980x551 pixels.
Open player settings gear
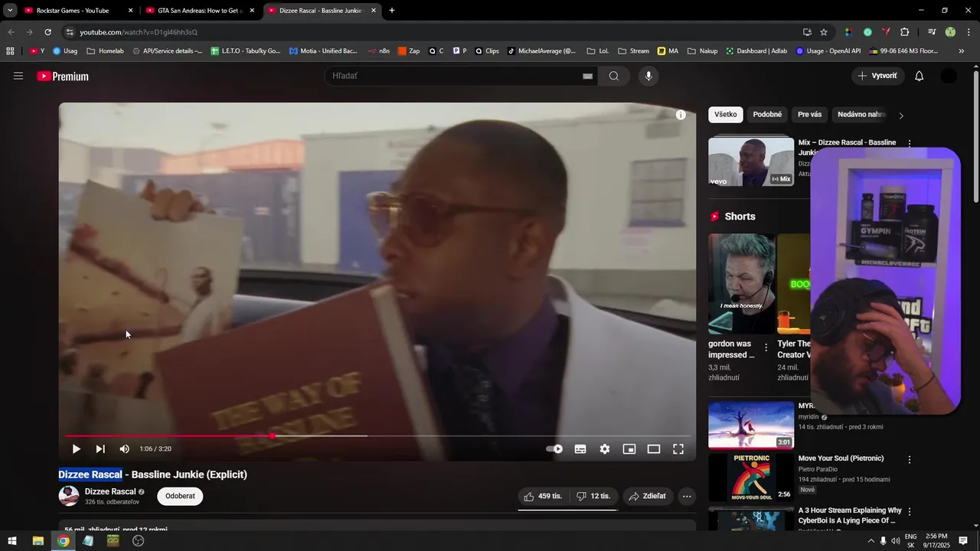(x=605, y=449)
